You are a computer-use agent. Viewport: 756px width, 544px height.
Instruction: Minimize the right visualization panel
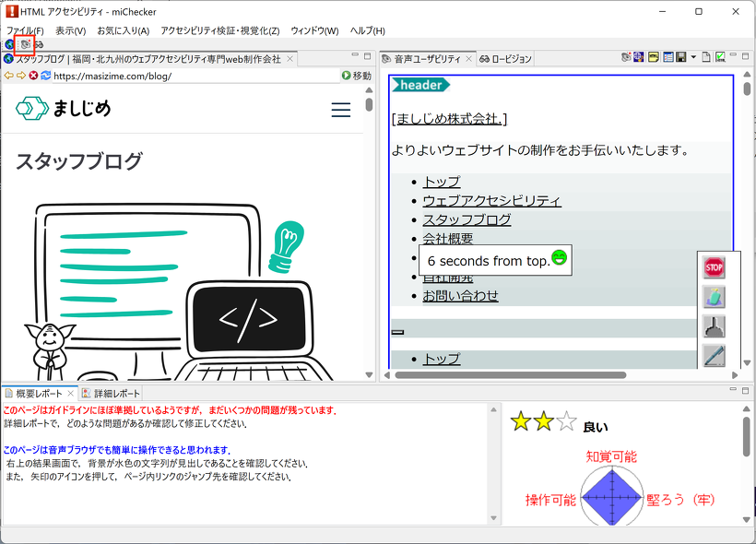tap(733, 55)
